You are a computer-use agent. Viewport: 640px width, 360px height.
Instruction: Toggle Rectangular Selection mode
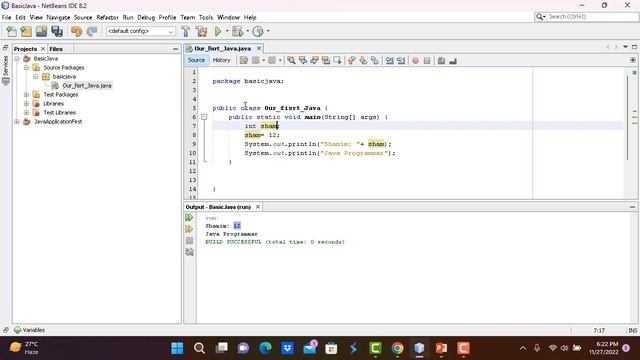pyautogui.click(x=337, y=60)
